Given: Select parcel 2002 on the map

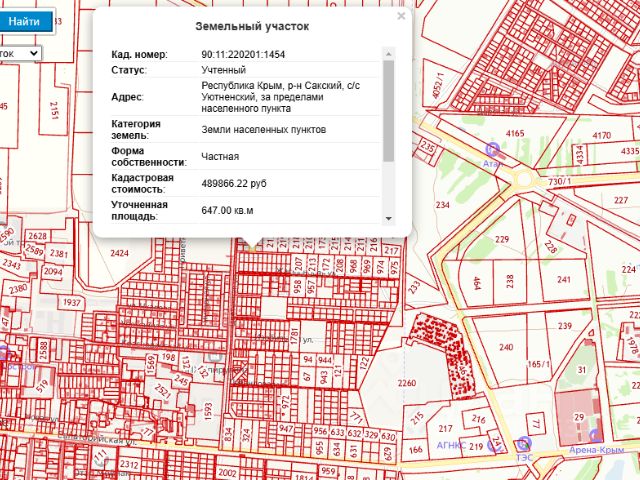Looking at the screenshot, I should pos(227,473).
